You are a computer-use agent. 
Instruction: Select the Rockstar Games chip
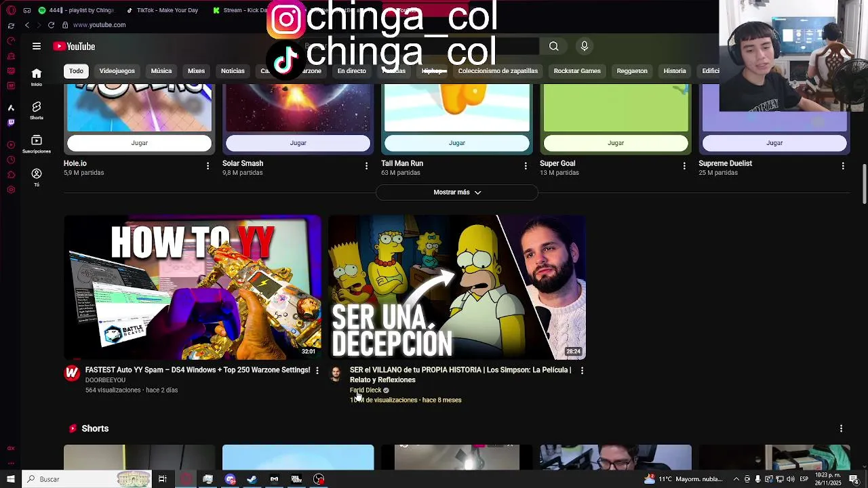click(577, 71)
